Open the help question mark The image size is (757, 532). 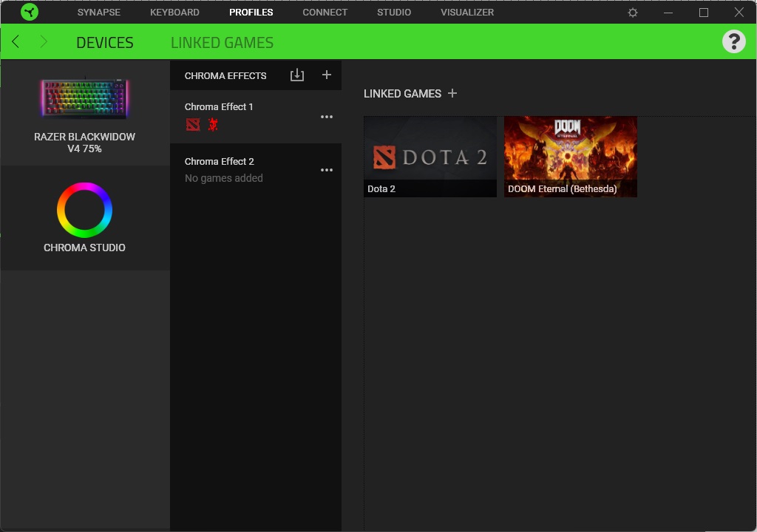(x=734, y=41)
